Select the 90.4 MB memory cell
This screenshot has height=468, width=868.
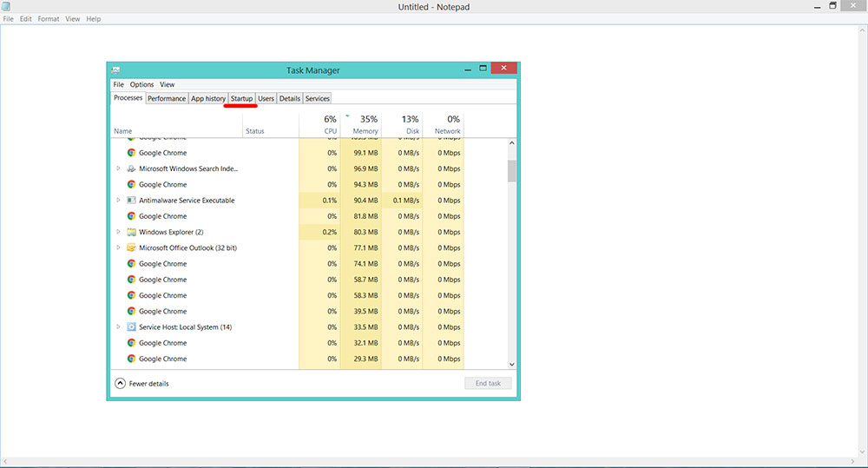pyautogui.click(x=360, y=200)
